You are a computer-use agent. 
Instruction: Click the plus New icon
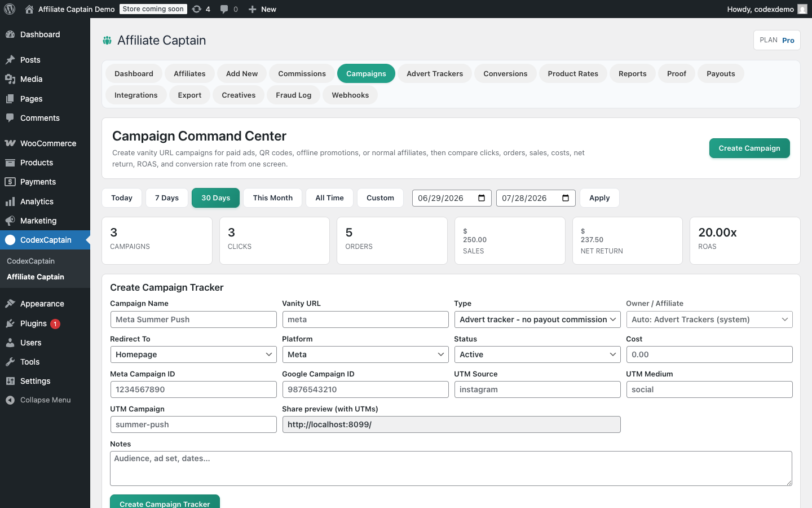click(x=253, y=9)
